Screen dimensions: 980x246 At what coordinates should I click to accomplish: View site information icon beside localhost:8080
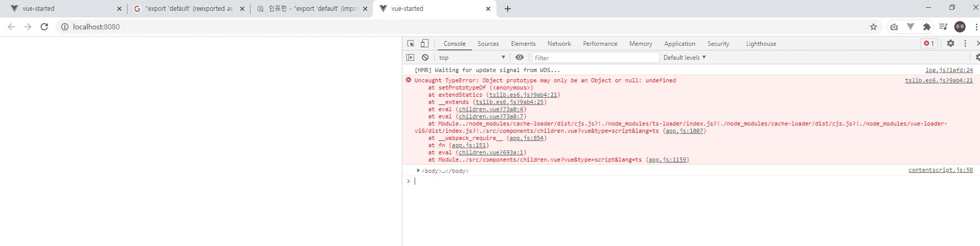65,27
